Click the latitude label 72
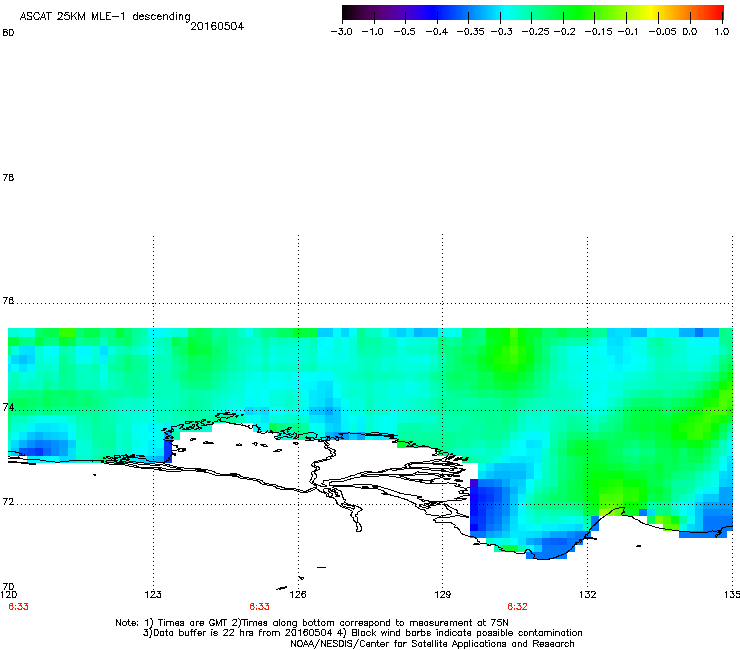 click(8, 502)
